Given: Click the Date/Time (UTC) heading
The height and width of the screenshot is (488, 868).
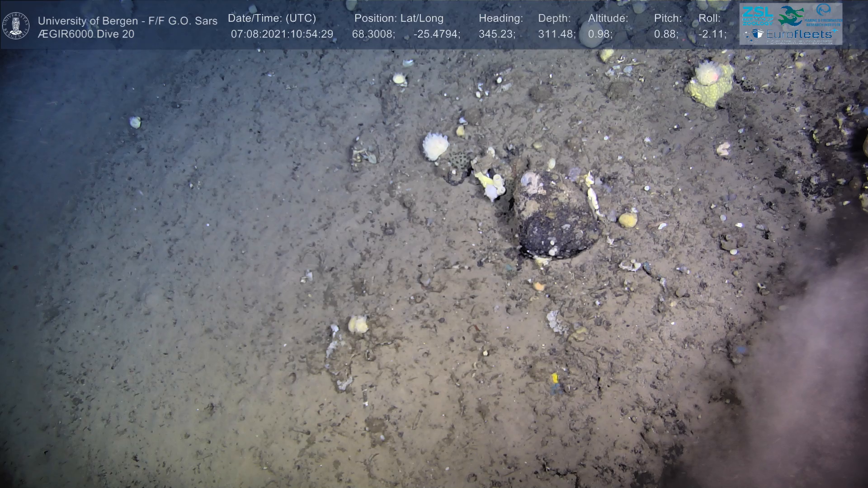Looking at the screenshot, I should click(272, 19).
